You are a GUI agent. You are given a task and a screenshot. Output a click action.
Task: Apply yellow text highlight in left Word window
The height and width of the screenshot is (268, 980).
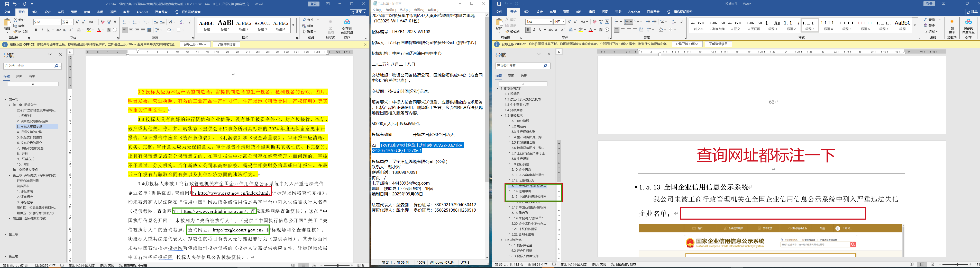[89, 30]
